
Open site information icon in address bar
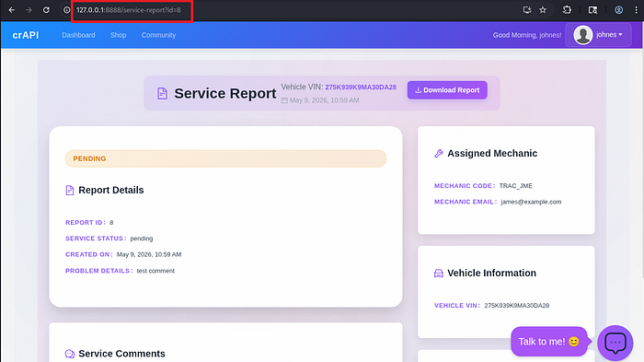(x=66, y=10)
